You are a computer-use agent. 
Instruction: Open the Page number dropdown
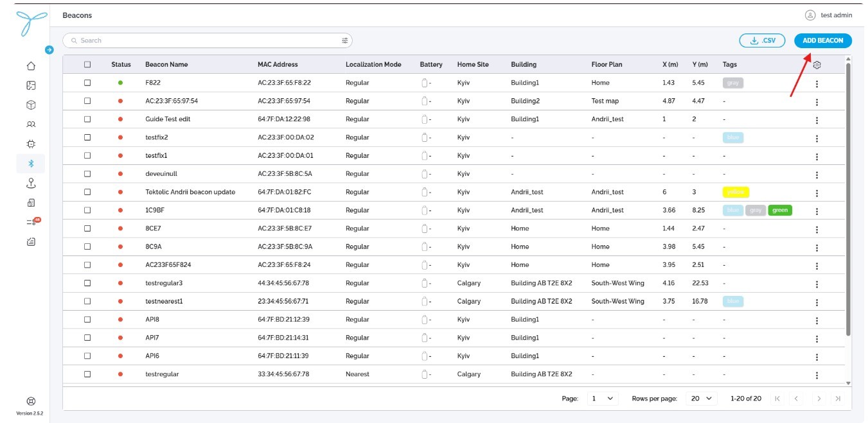click(x=603, y=399)
